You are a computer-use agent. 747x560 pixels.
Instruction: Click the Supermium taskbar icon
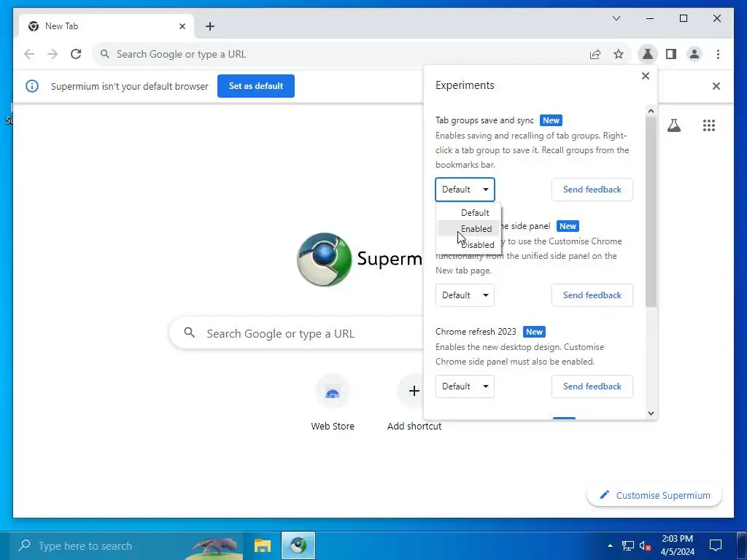click(x=298, y=545)
